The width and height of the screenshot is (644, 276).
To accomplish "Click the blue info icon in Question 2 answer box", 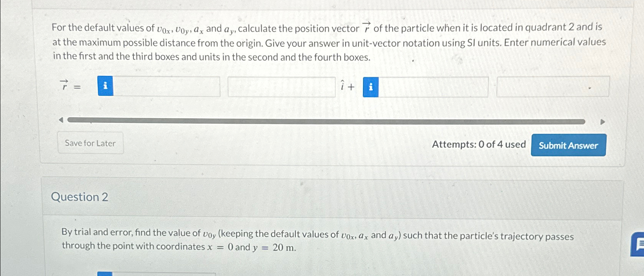I will [104, 274].
